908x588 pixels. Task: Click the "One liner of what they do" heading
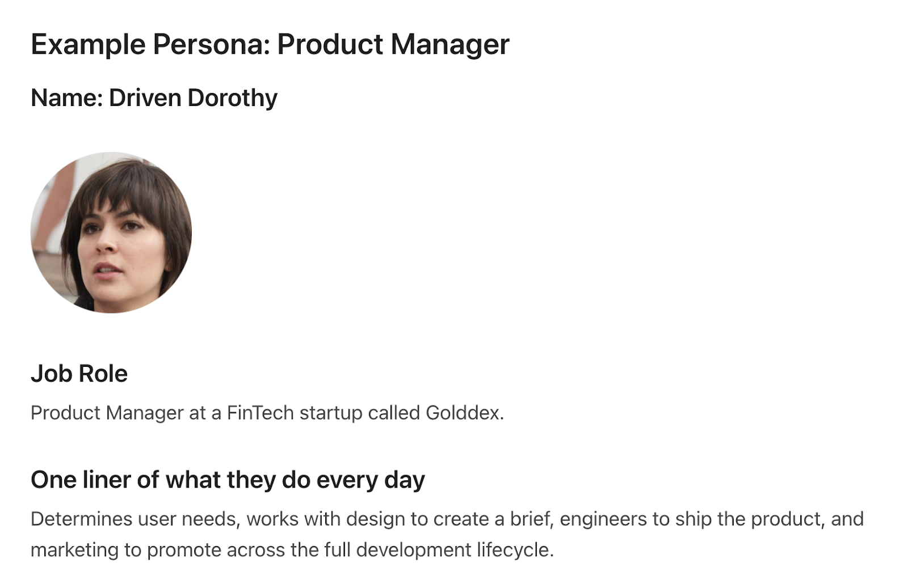[x=228, y=480]
